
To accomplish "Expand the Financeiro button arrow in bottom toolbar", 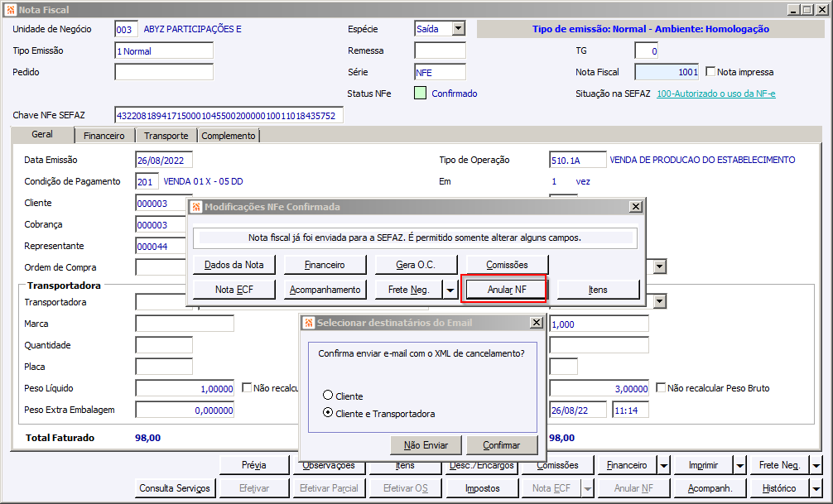I will 663,465.
